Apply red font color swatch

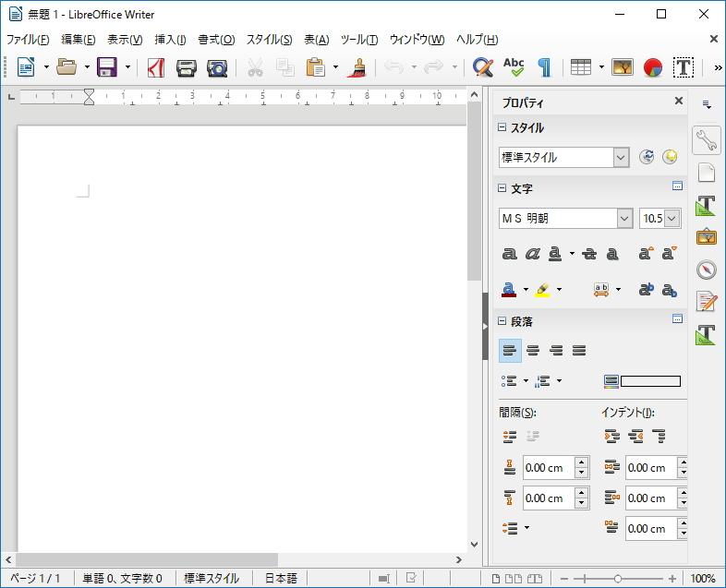coord(509,290)
